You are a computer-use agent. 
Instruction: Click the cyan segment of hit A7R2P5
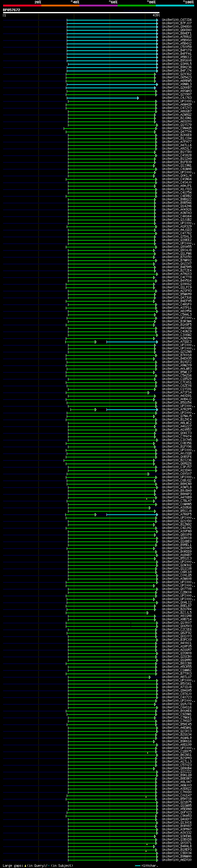(132, 410)
